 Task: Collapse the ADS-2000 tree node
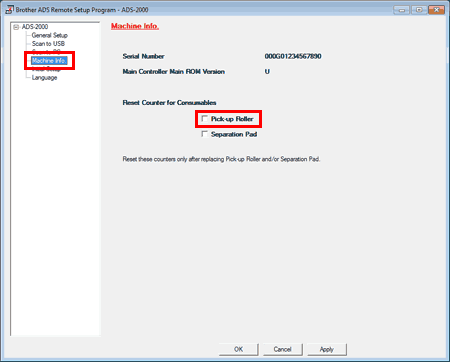(x=16, y=27)
